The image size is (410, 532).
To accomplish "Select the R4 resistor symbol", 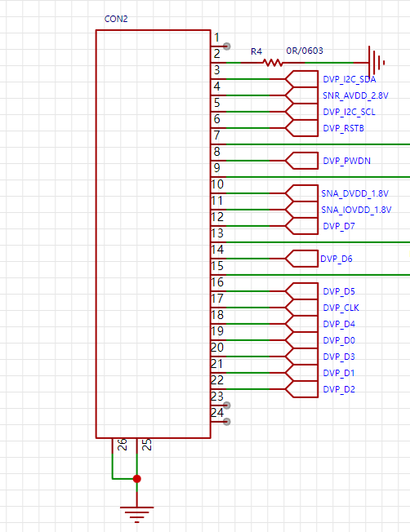I will pyautogui.click(x=273, y=63).
